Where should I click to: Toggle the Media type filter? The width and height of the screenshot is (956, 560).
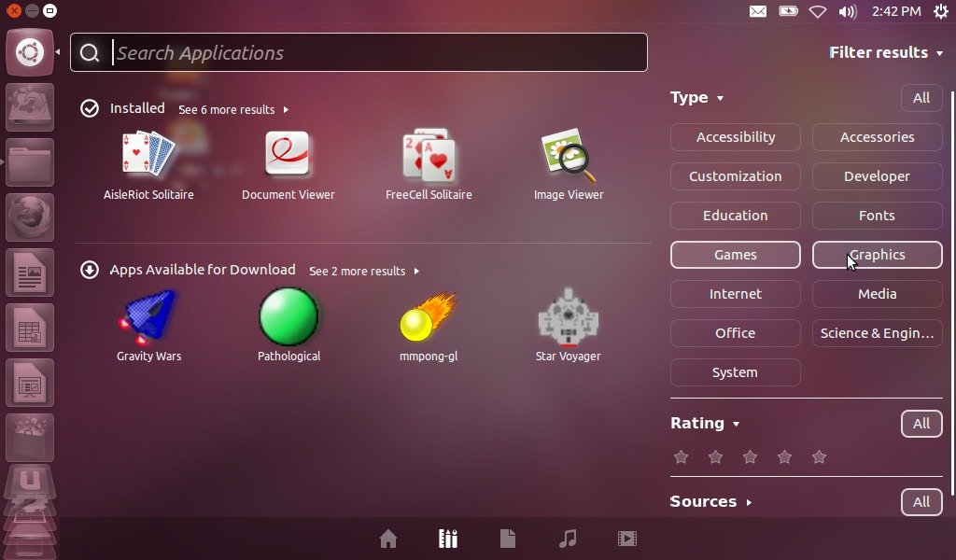click(878, 294)
